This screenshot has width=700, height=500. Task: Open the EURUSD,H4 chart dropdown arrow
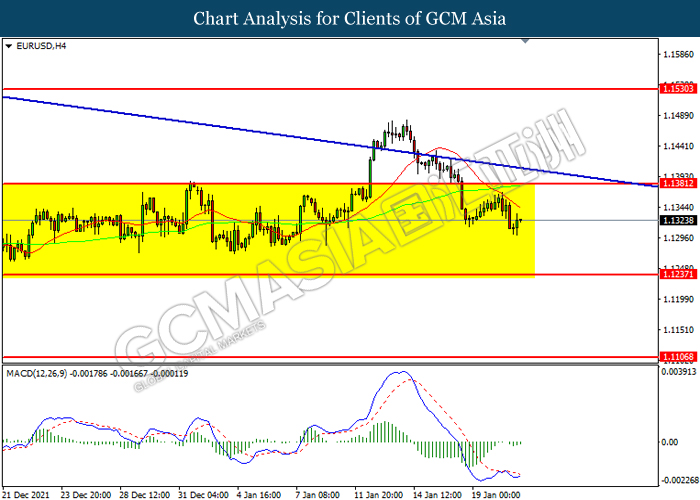[8, 46]
